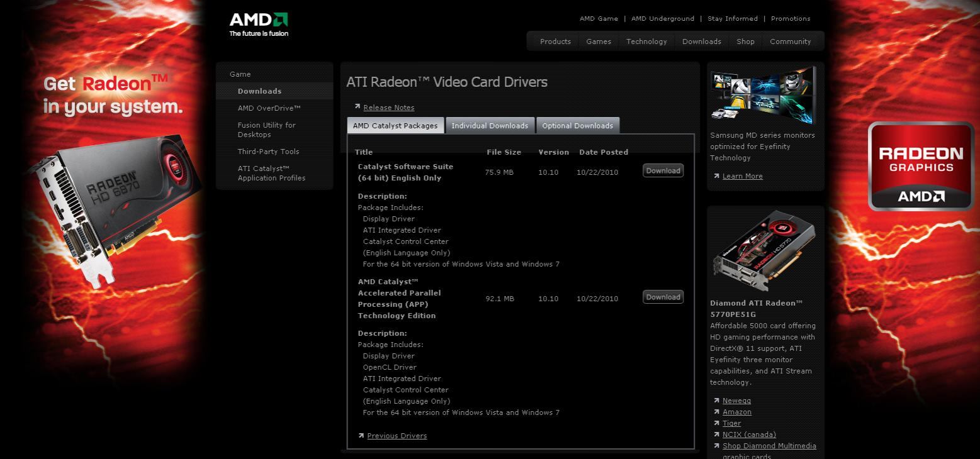Click the arrow icon beside Previous Drivers
The image size is (980, 459).
(361, 435)
